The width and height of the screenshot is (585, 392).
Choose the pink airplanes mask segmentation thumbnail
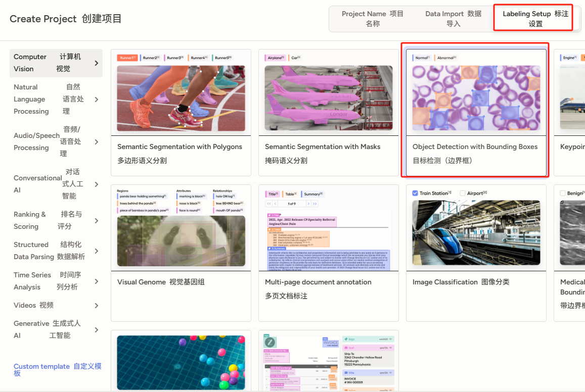(329, 98)
